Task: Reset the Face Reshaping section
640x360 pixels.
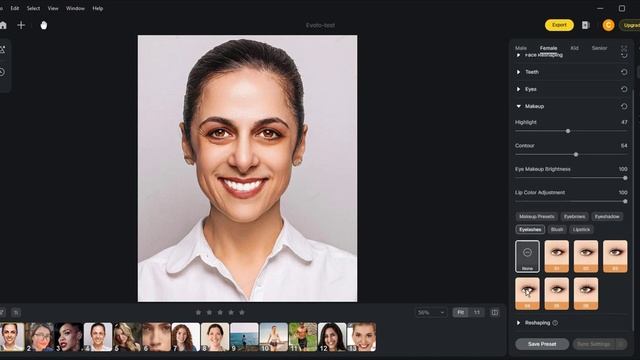Action: (x=624, y=55)
